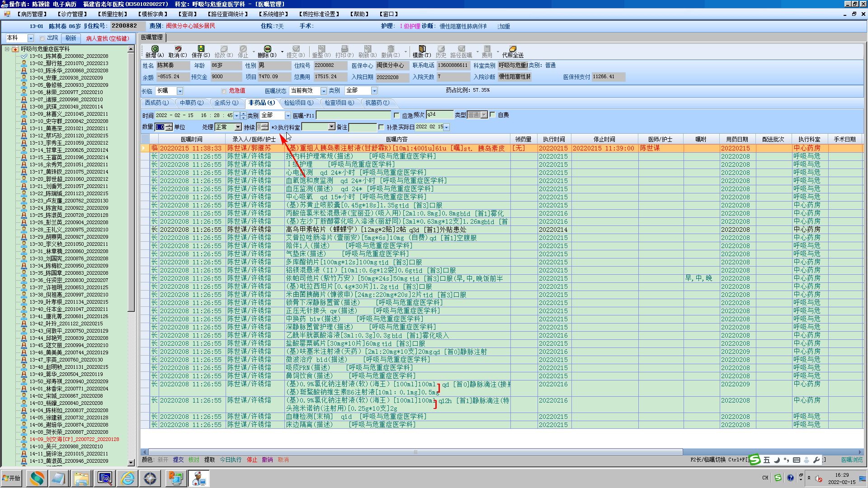
Task: Click the 代煎全送 toolbar icon
Action: coord(513,49)
